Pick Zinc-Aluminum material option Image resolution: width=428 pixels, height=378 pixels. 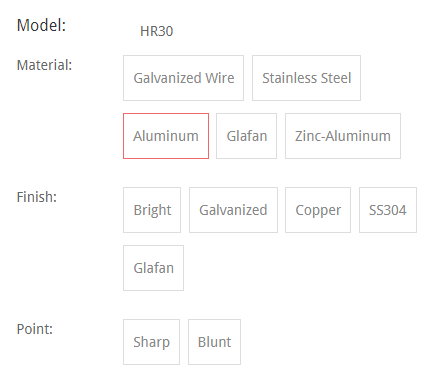[343, 136]
